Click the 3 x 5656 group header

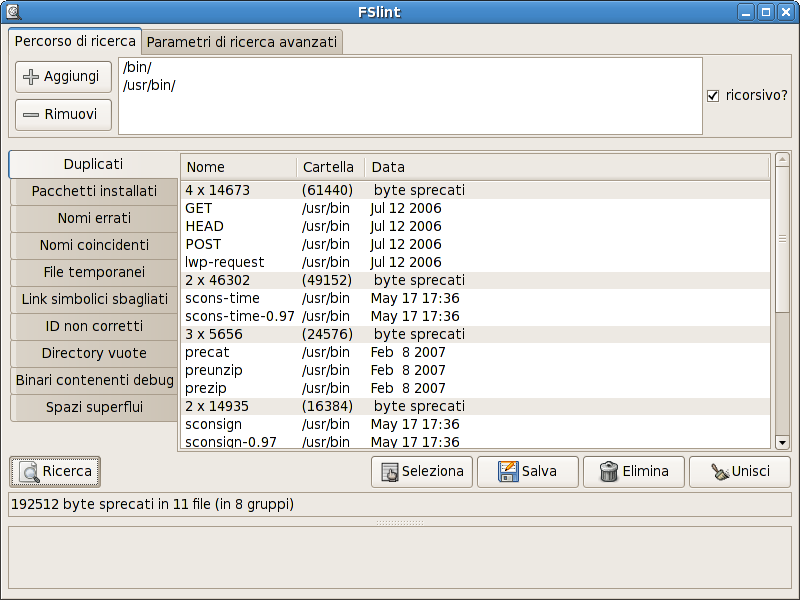475,334
